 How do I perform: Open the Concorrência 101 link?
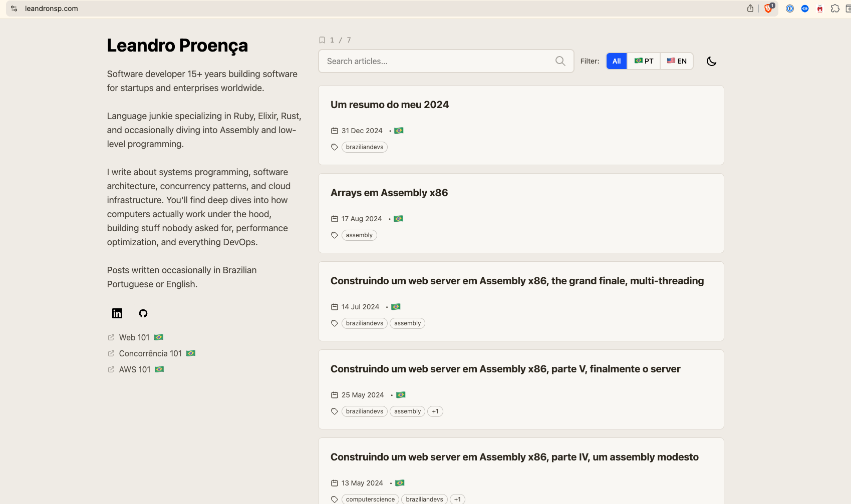click(x=150, y=353)
